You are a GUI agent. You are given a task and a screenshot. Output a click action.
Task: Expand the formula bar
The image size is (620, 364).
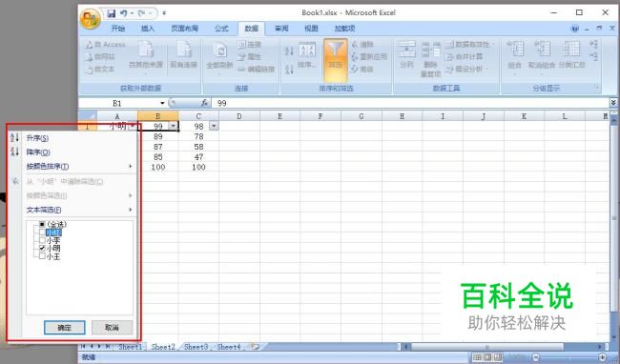[613, 103]
